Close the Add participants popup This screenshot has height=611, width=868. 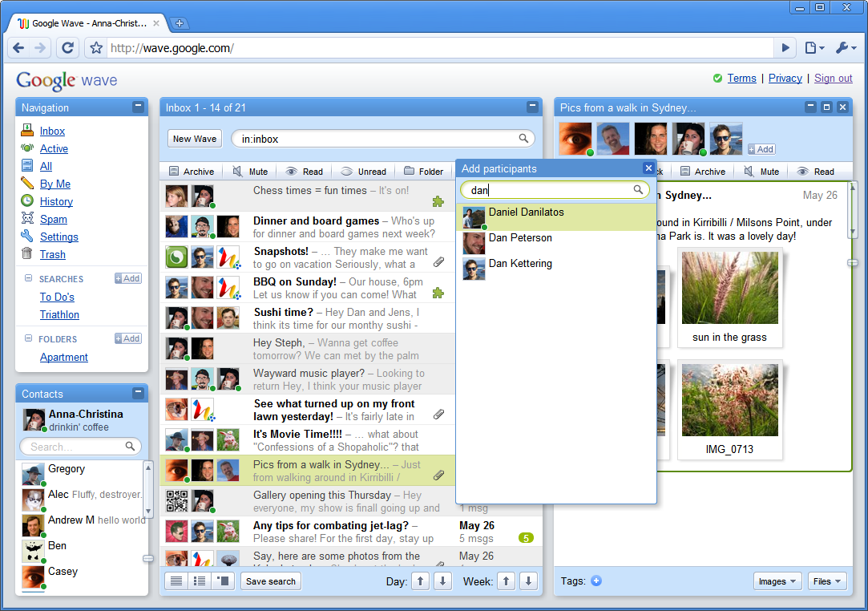pyautogui.click(x=648, y=168)
